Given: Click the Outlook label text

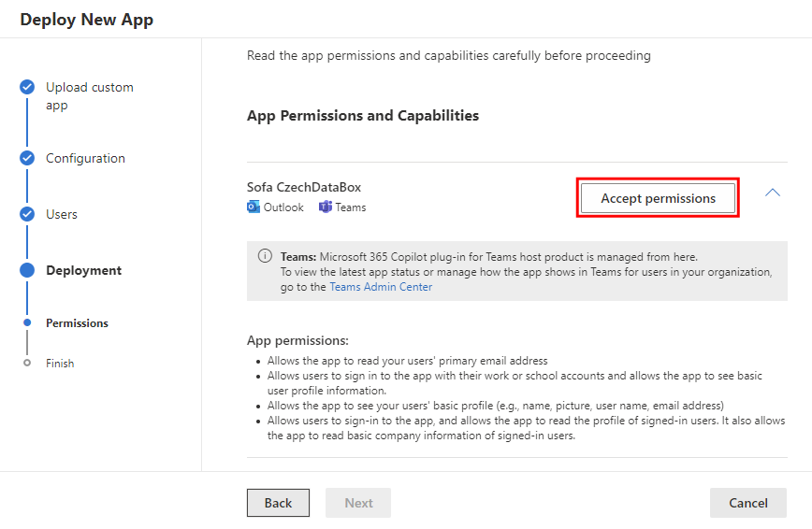Looking at the screenshot, I should pos(283,207).
